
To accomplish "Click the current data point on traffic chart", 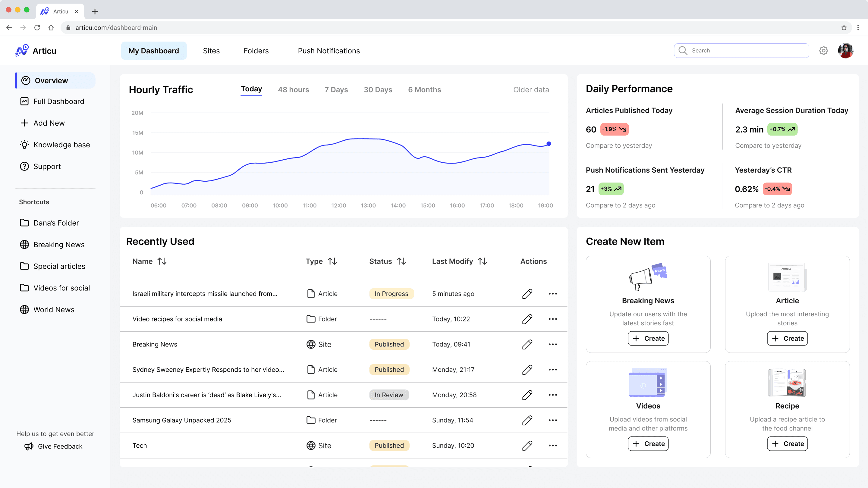I will click(x=549, y=144).
